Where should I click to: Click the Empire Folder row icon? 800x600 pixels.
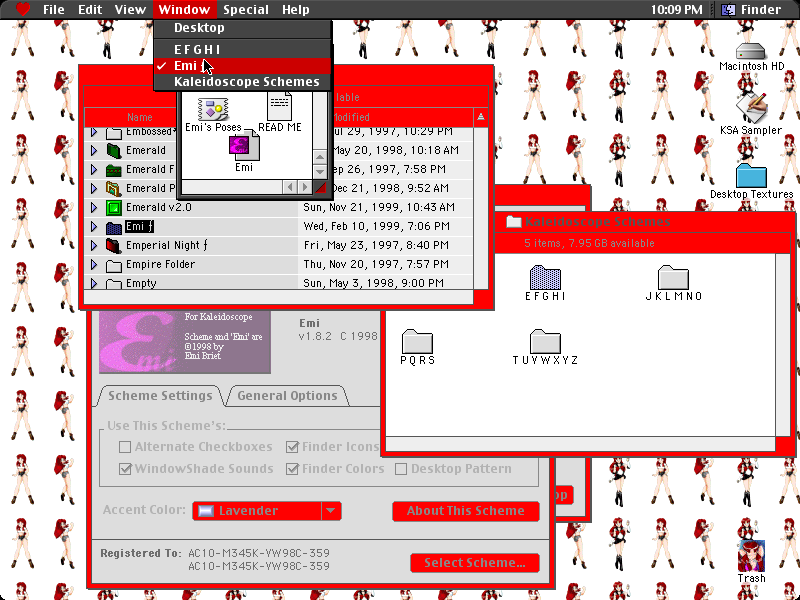[x=114, y=265]
